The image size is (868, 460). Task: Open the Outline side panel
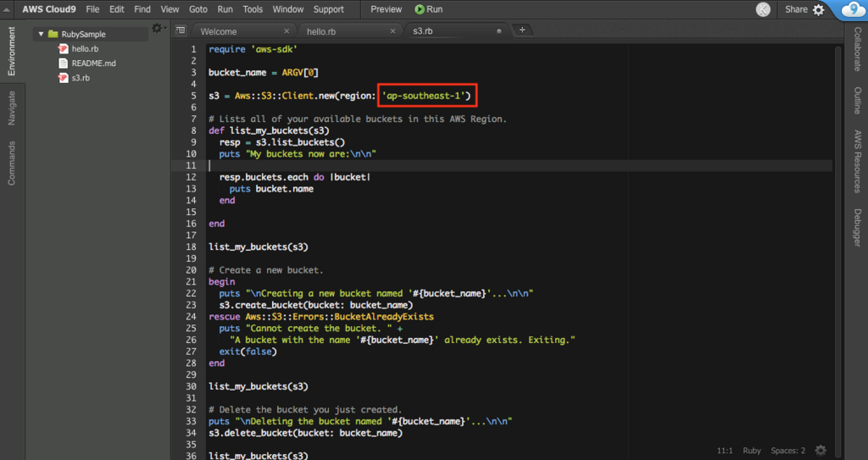coord(857,100)
